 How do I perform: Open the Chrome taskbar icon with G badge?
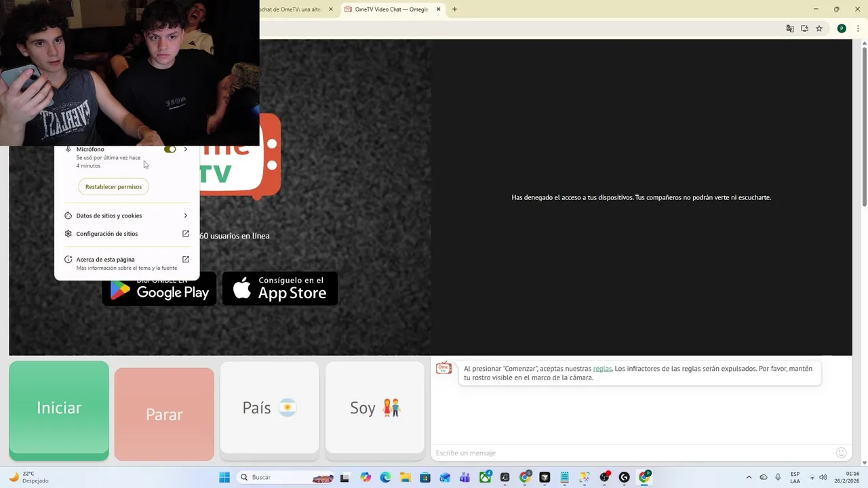click(525, 477)
